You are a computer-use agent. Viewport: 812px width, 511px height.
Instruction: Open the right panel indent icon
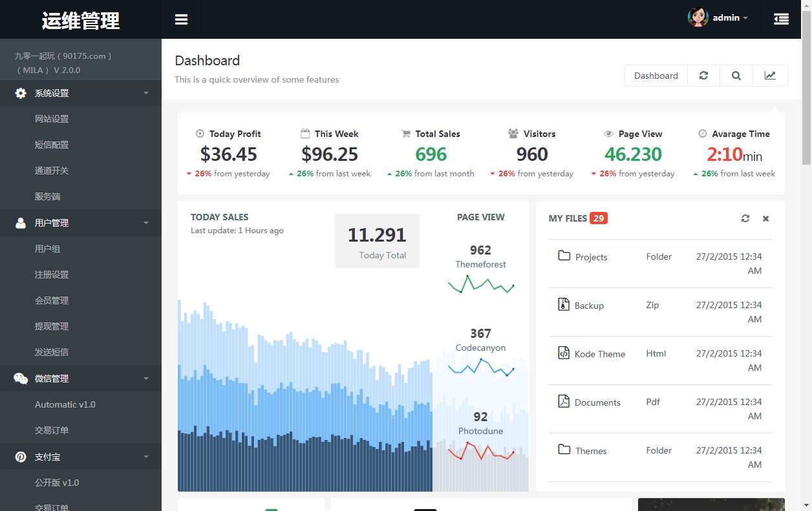pyautogui.click(x=781, y=19)
